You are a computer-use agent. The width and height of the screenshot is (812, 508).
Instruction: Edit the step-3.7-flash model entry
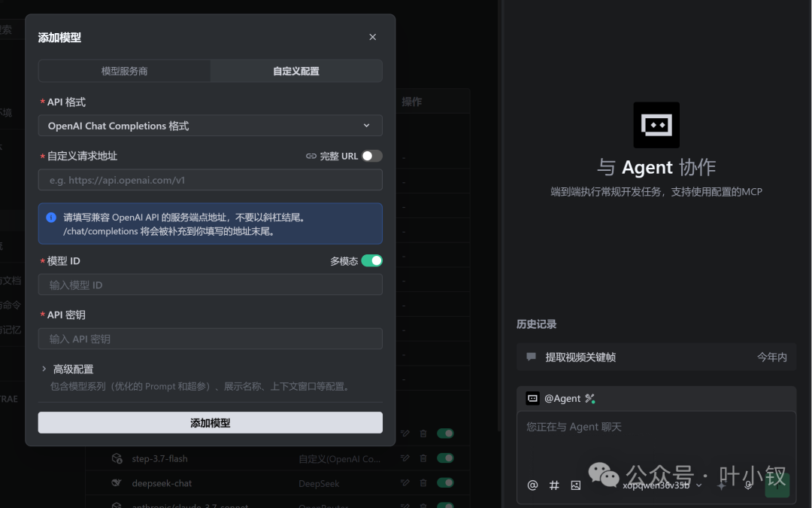405,458
